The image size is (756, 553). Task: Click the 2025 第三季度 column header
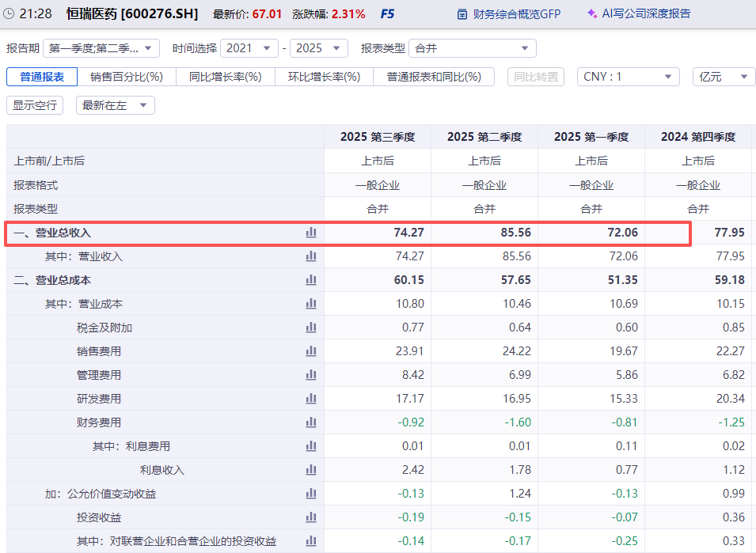(378, 137)
